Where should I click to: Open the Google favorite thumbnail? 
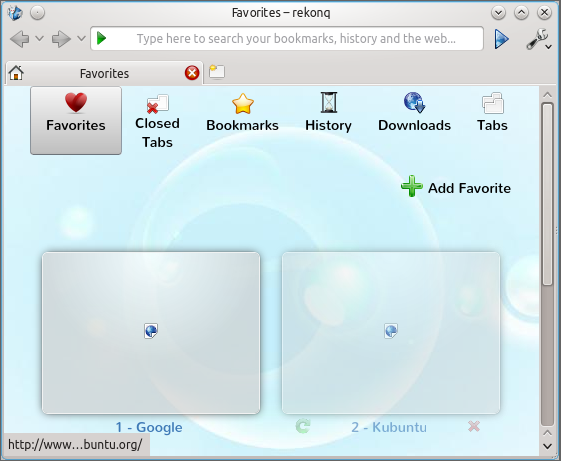click(151, 333)
